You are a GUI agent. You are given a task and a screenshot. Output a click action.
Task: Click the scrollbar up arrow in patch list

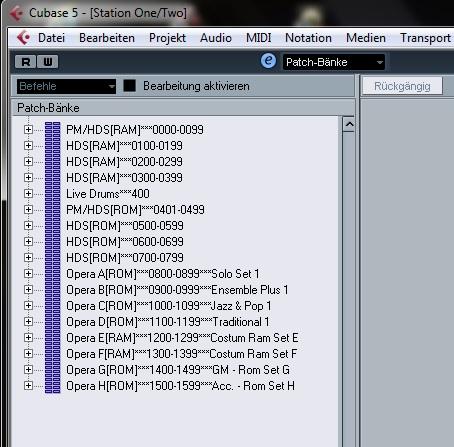click(x=349, y=124)
